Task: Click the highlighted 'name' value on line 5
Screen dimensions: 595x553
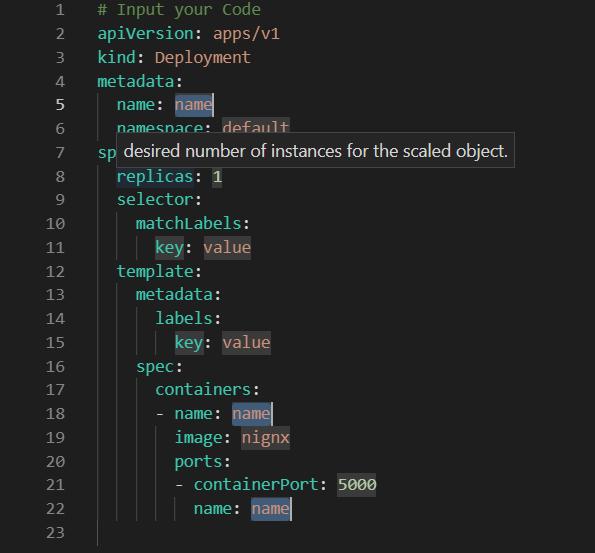Action: click(194, 105)
